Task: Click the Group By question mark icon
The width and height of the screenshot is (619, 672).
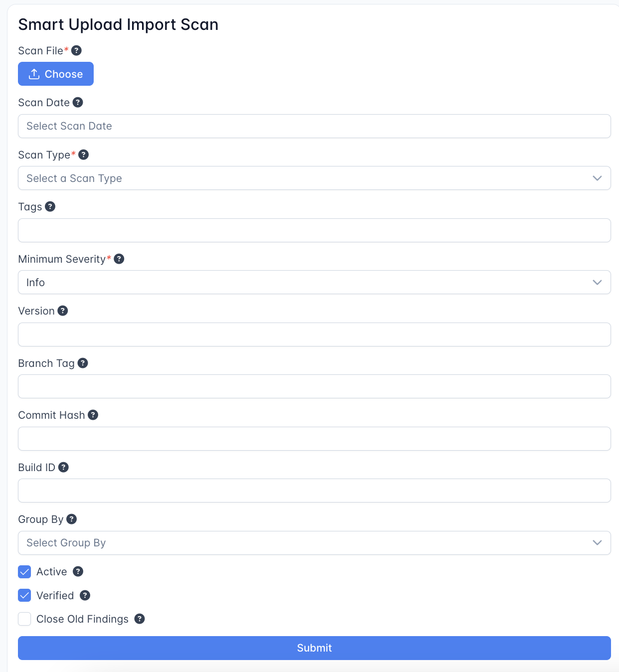Action: click(72, 519)
